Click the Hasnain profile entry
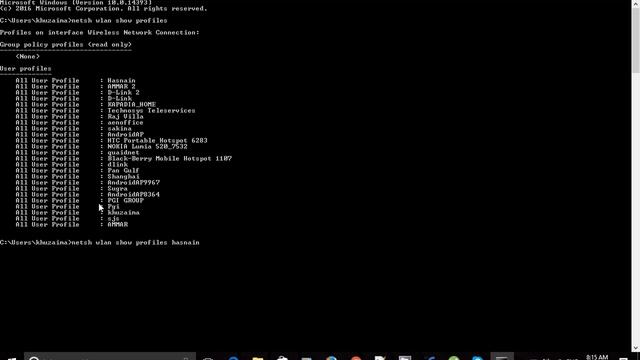The image size is (640, 360). 121,80
